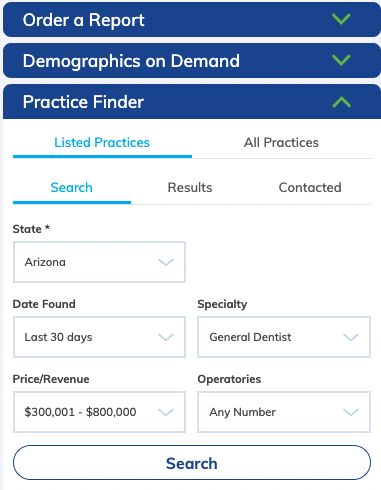Switch to the Results tab
This screenshot has width=381, height=490.
pyautogui.click(x=190, y=188)
